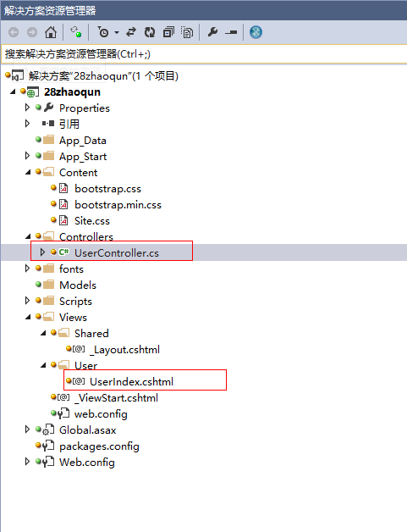Toggle Show All Files icon
The width and height of the screenshot is (407, 532).
pyautogui.click(x=187, y=32)
